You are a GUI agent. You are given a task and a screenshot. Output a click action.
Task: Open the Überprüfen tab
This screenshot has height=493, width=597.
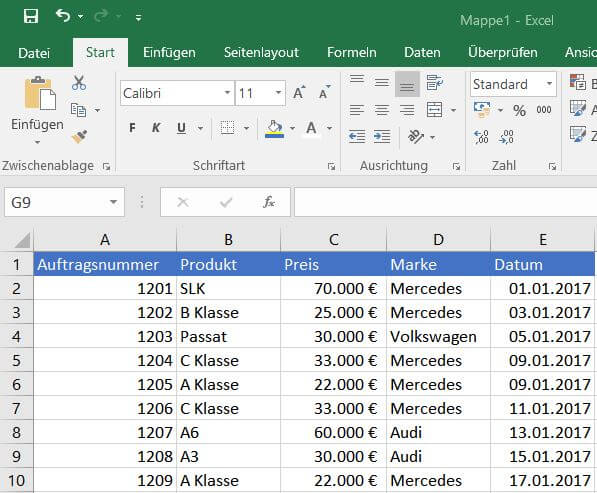tap(503, 53)
